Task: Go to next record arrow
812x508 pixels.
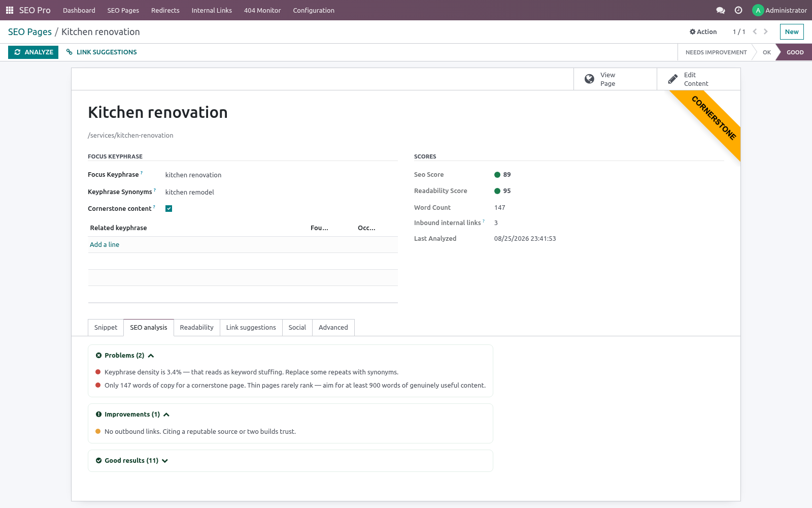Action: [766, 31]
